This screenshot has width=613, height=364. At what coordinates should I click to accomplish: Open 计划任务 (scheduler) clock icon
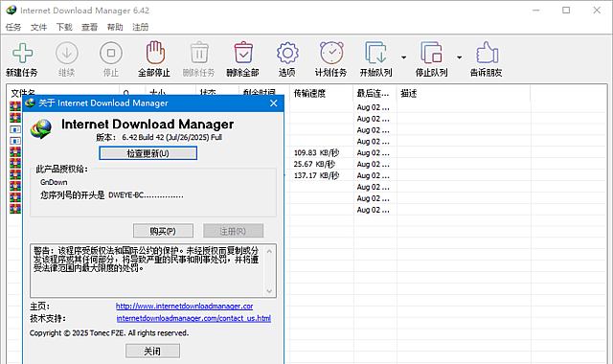coord(331,53)
